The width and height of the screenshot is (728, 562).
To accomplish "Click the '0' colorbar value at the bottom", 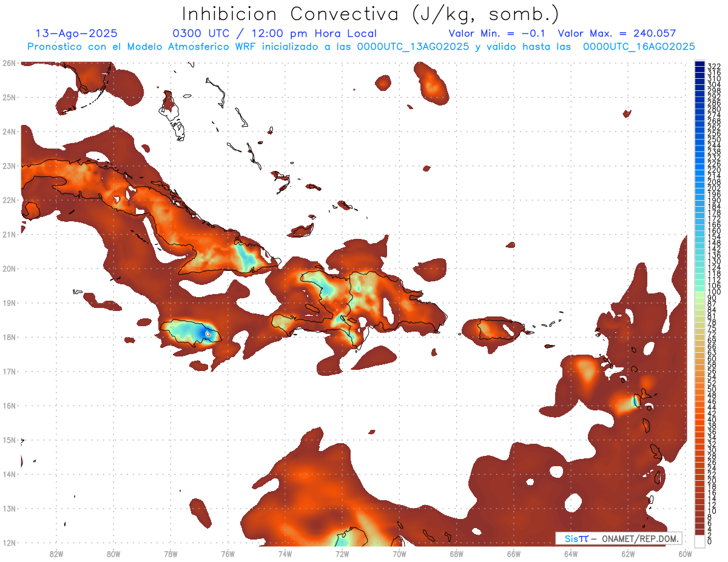I will pos(710,541).
